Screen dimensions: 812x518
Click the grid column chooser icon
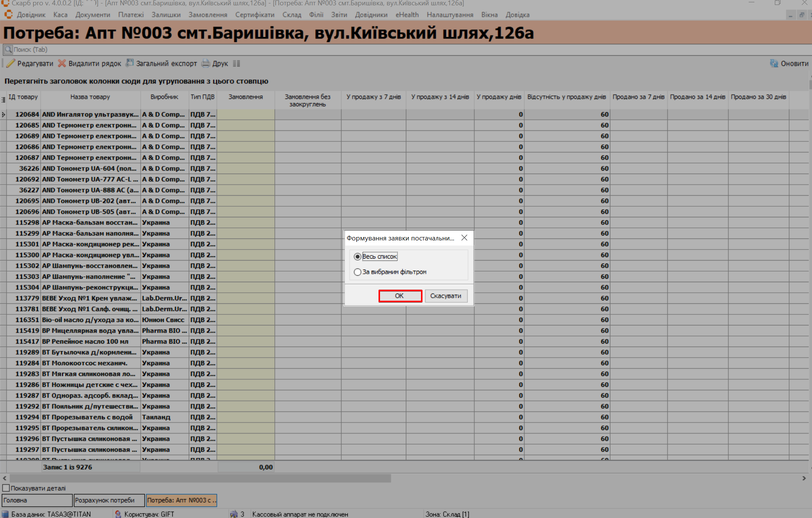3,99
